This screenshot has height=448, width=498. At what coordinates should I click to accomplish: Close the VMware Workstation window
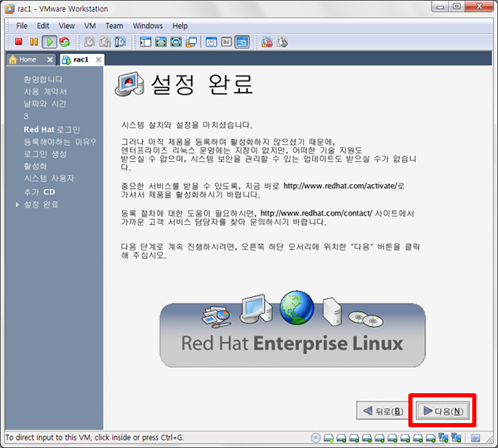[479, 7]
